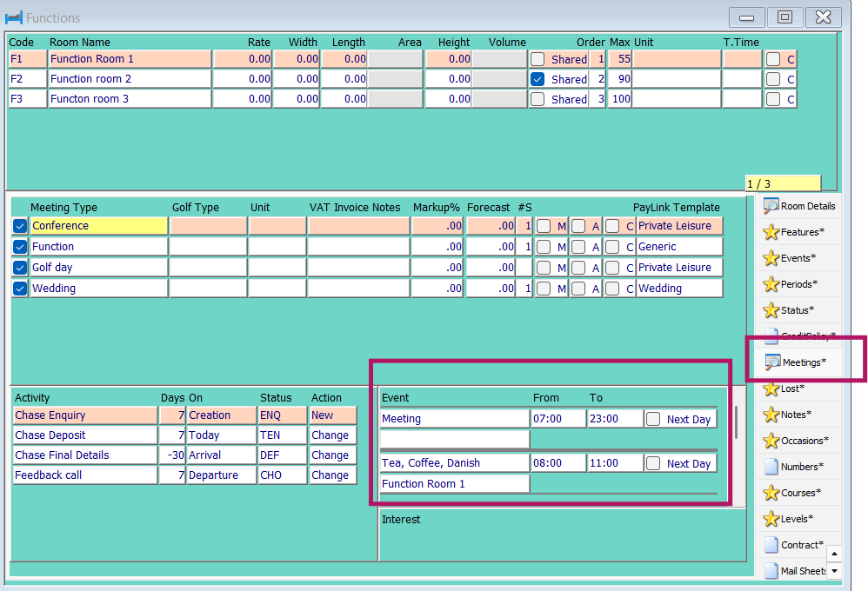Click the New action field
868x591 pixels.
[333, 415]
